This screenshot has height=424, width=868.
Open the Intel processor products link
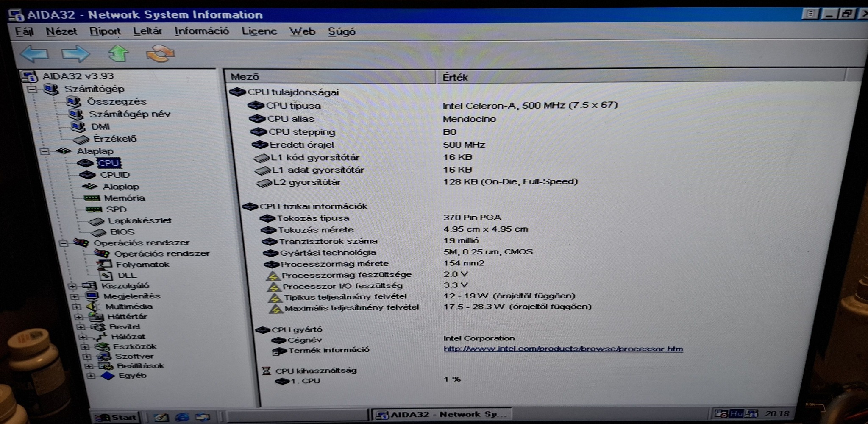pyautogui.click(x=563, y=349)
